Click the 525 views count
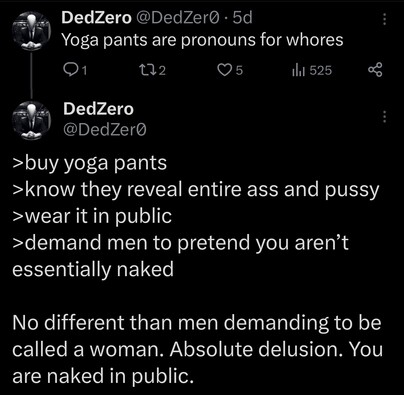The height and width of the screenshot is (395, 404). 320,71
